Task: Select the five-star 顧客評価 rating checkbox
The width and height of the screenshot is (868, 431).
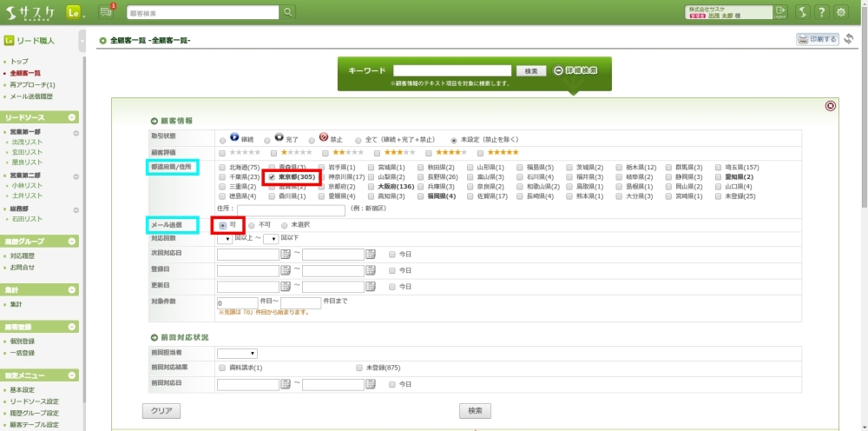Action: point(482,152)
